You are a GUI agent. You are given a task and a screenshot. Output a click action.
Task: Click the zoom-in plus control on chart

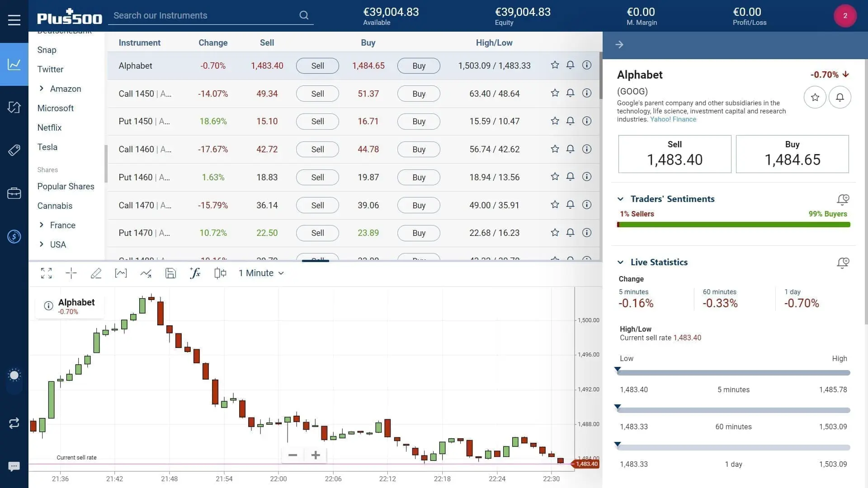[x=315, y=455]
